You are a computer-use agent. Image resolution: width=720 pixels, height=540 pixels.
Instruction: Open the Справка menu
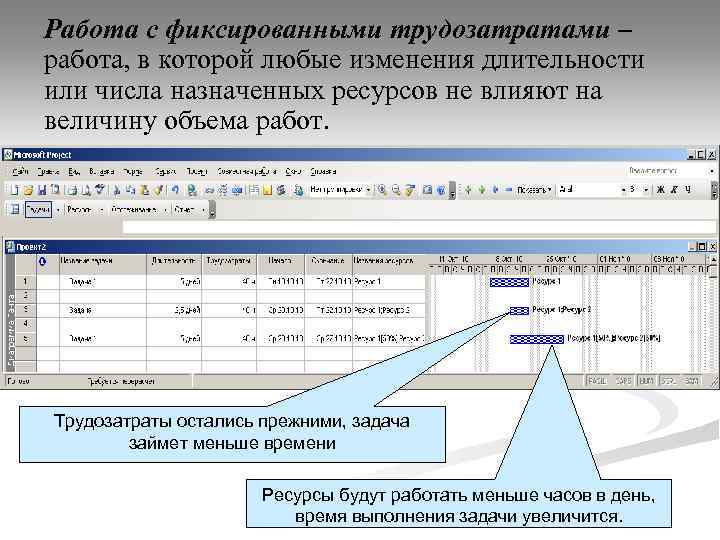(x=323, y=171)
